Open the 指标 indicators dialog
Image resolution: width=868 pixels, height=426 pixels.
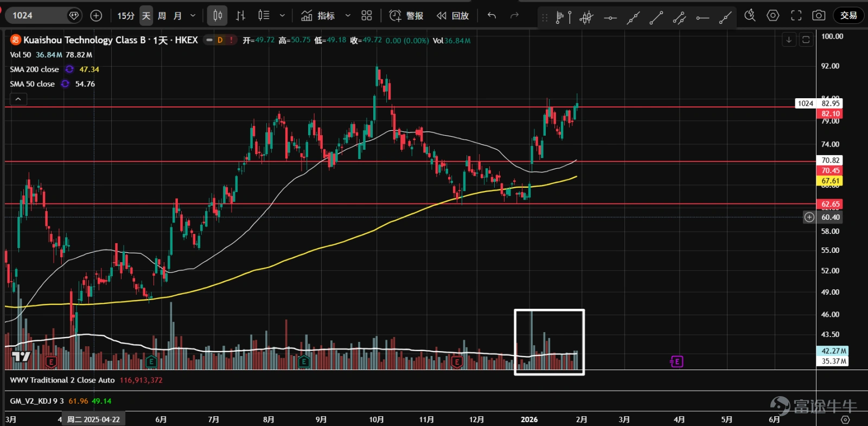click(x=318, y=15)
